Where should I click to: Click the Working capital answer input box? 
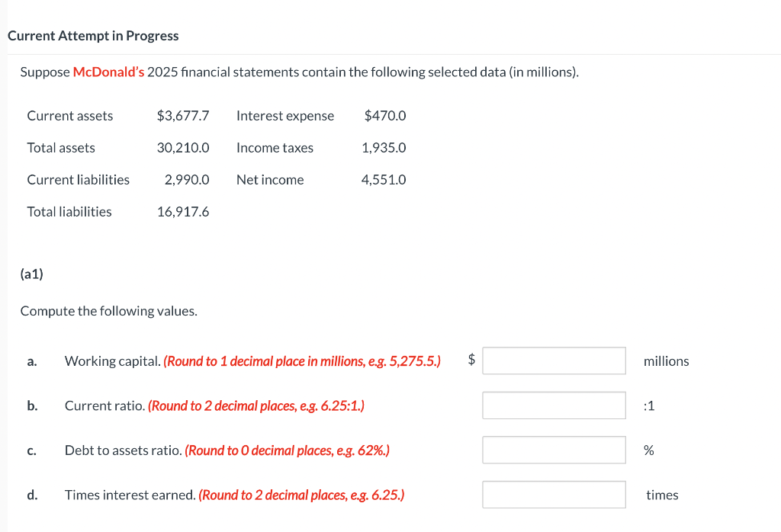tap(554, 361)
